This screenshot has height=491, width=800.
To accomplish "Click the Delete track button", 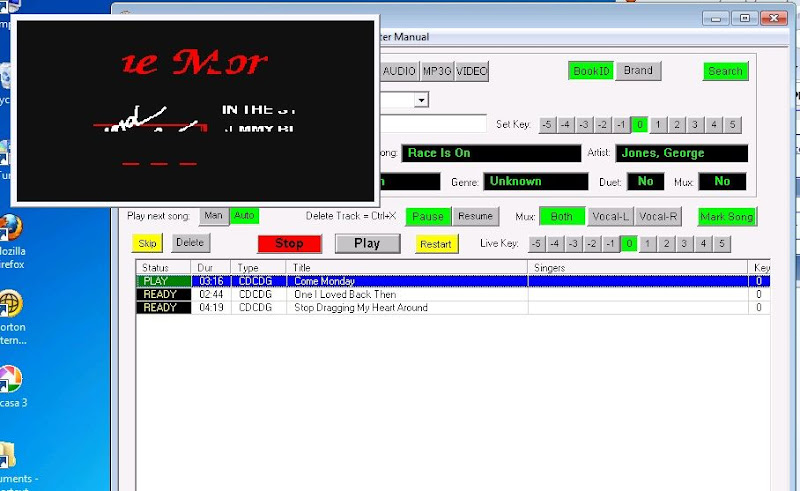I will pyautogui.click(x=190, y=243).
